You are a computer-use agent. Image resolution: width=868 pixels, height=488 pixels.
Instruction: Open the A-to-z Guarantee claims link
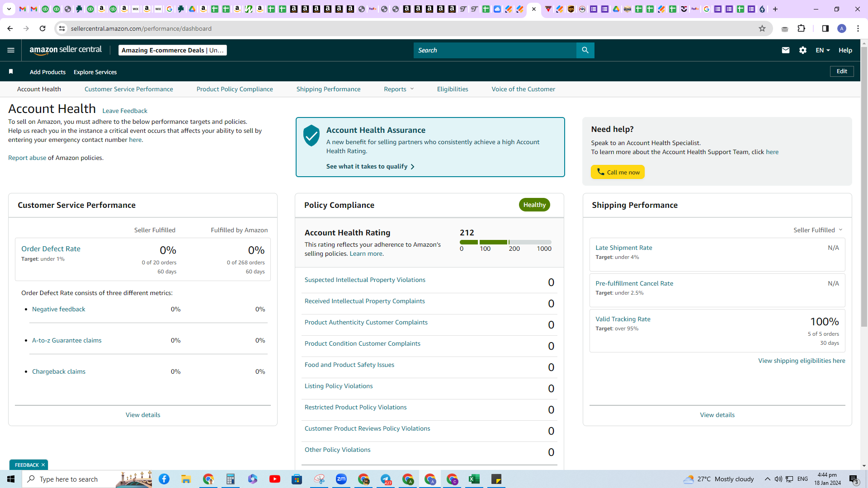[x=67, y=340]
